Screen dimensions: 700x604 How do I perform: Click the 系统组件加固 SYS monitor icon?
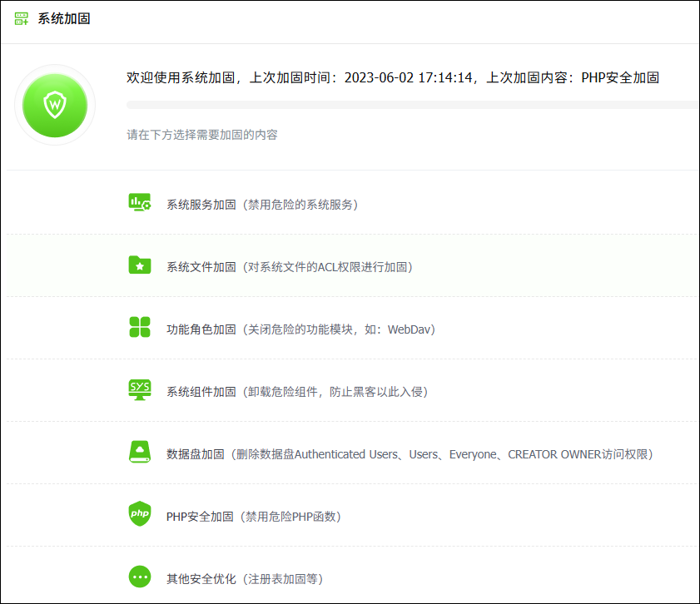pyautogui.click(x=140, y=390)
